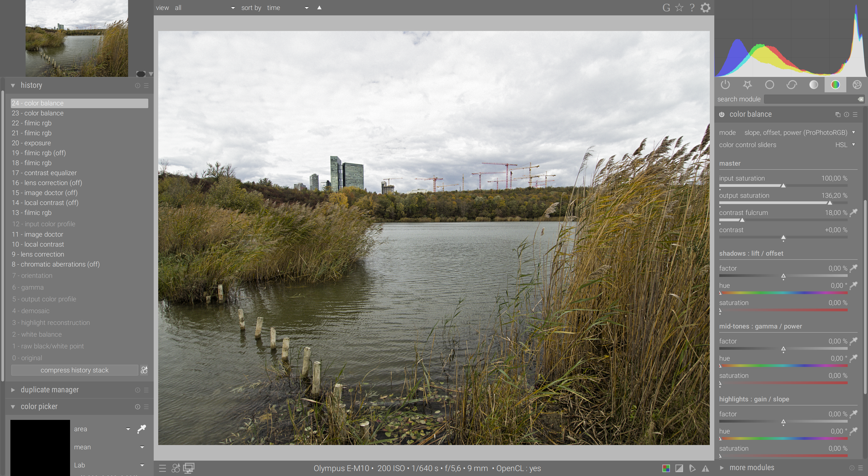The height and width of the screenshot is (476, 868).
Task: Click the navigation preview thumbnail
Action: click(77, 38)
